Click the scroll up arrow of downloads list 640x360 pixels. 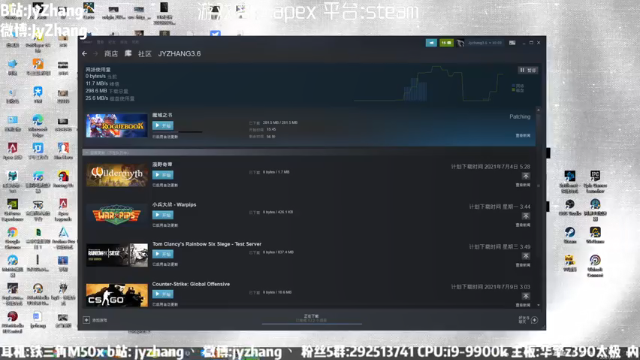tap(538, 110)
